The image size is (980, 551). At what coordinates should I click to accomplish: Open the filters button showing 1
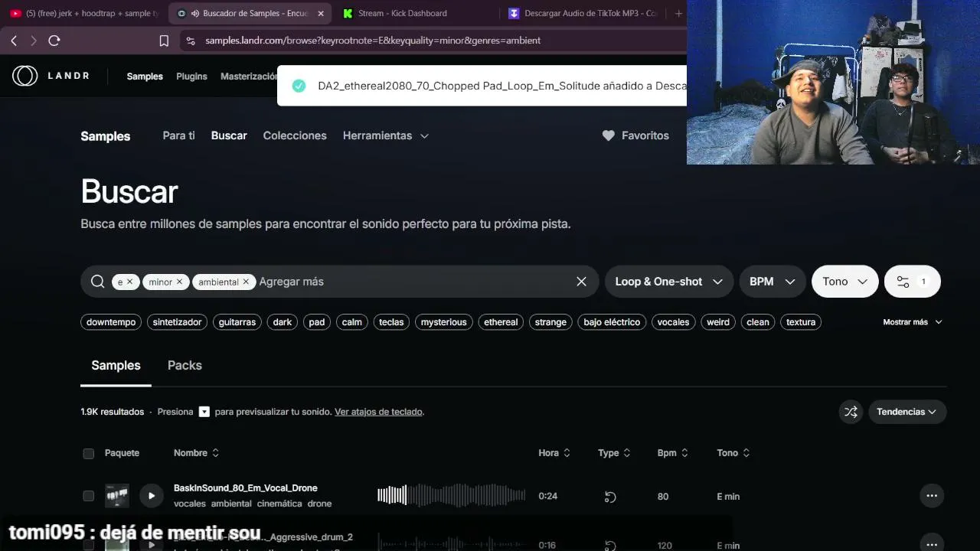point(912,282)
